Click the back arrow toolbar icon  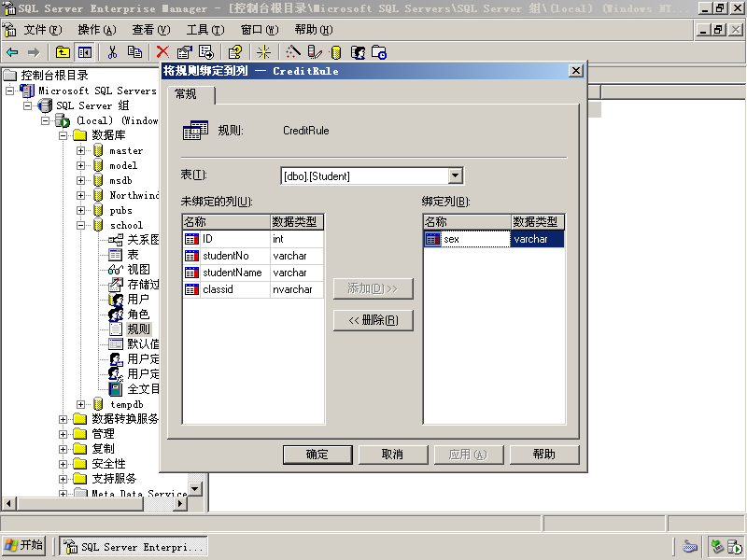pyautogui.click(x=12, y=52)
